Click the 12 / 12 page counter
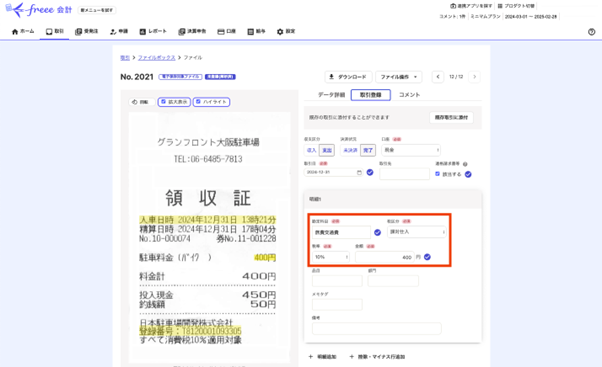The width and height of the screenshot is (602, 367). click(x=456, y=77)
